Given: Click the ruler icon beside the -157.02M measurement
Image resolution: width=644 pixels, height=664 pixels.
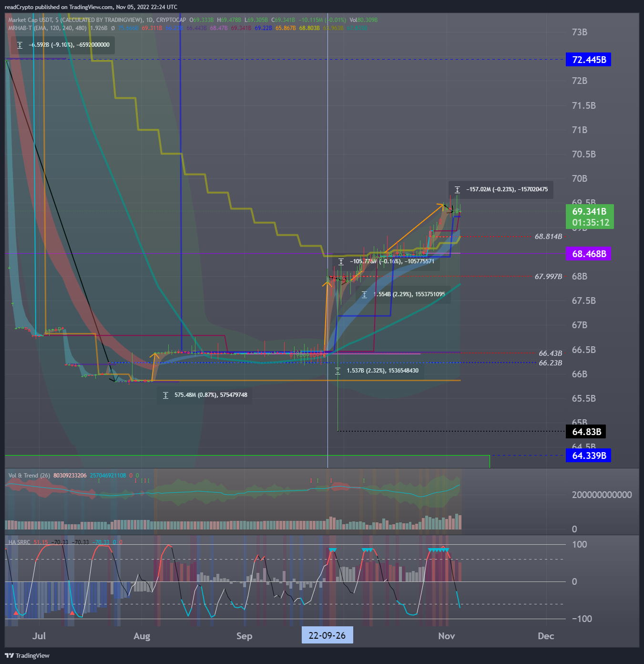Looking at the screenshot, I should click(x=457, y=190).
